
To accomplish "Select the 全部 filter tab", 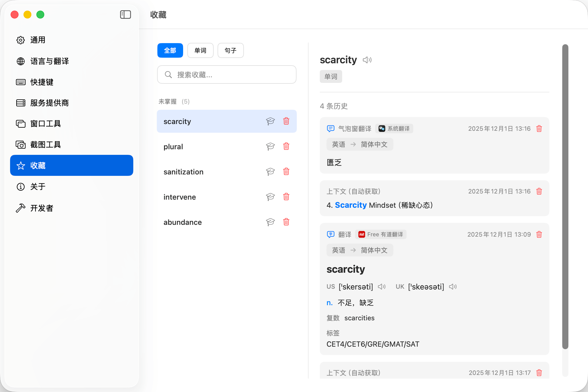I will [x=170, y=50].
